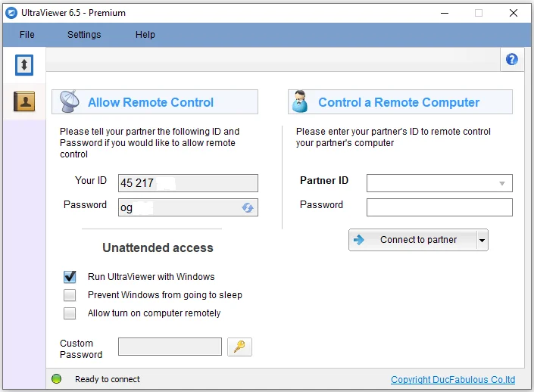Expand the Partner ID dropdown arrow
This screenshot has height=392, width=534.
pyautogui.click(x=501, y=183)
